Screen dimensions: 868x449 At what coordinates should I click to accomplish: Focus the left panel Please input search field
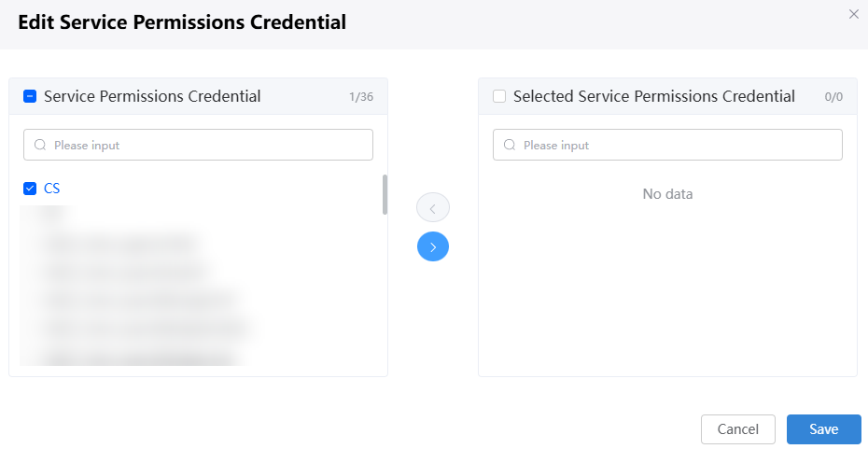click(x=198, y=145)
